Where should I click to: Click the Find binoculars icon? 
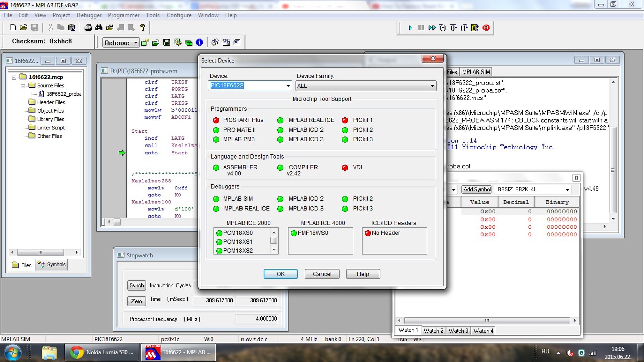[x=99, y=27]
